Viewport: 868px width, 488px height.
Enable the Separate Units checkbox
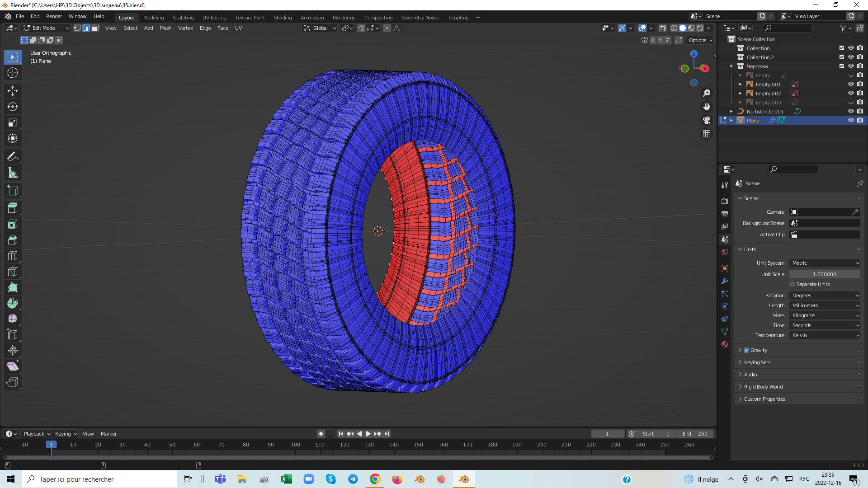[x=792, y=284]
